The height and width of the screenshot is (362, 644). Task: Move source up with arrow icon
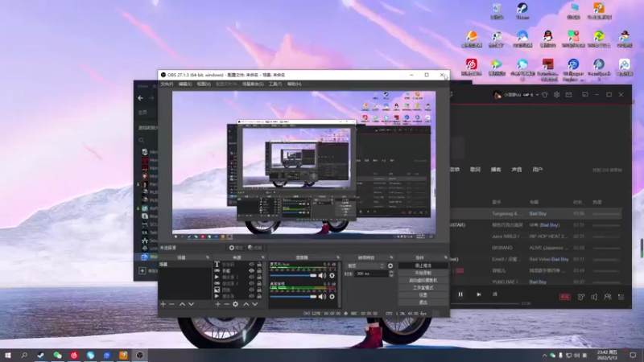(x=246, y=304)
